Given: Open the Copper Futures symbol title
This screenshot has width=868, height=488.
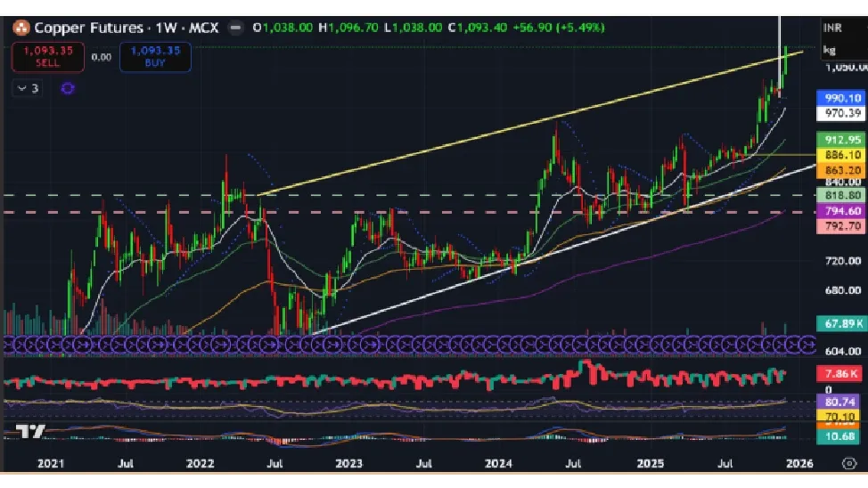Looking at the screenshot, I should tap(127, 28).
